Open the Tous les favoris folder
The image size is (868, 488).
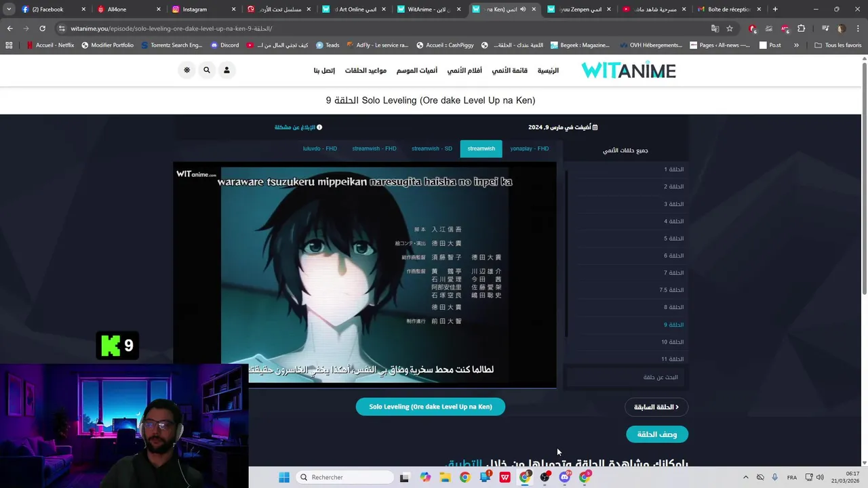coord(837,45)
